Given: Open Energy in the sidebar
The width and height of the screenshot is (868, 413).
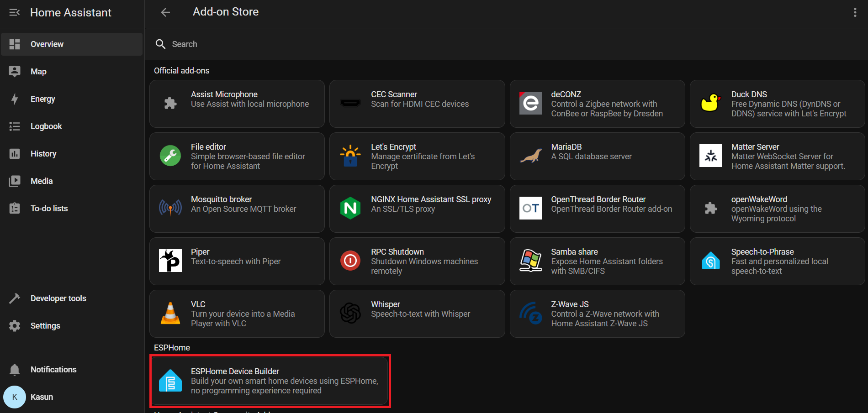Looking at the screenshot, I should (72, 99).
